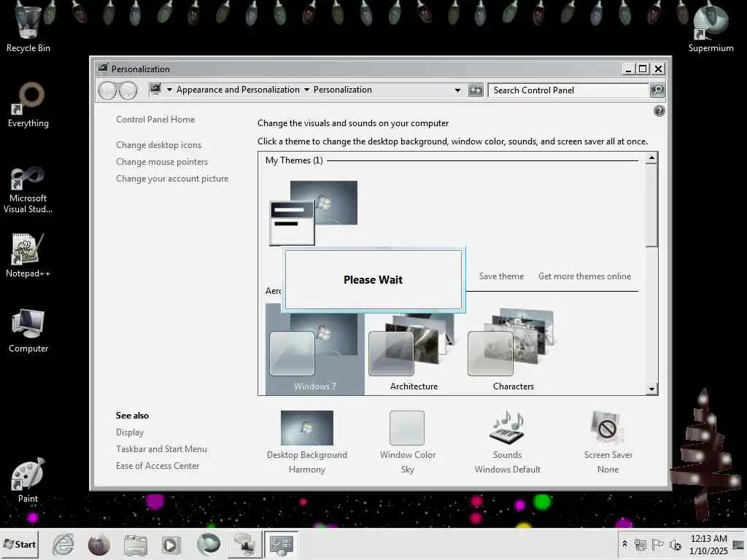Open the Notepad++ desktop shortcut
747x560 pixels.
tap(28, 255)
